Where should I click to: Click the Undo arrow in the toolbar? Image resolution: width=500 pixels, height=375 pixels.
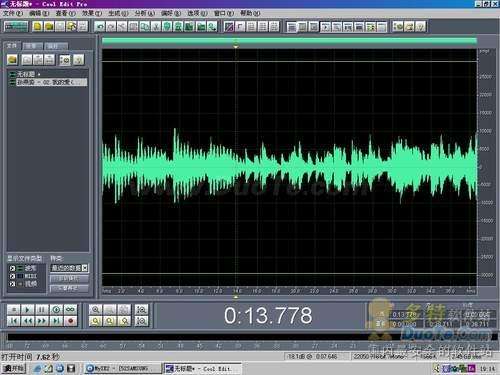click(x=100, y=26)
